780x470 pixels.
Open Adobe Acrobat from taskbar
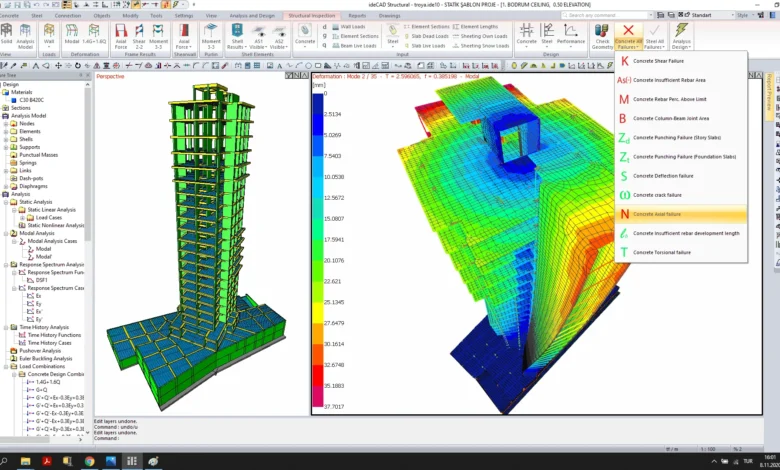point(47,461)
